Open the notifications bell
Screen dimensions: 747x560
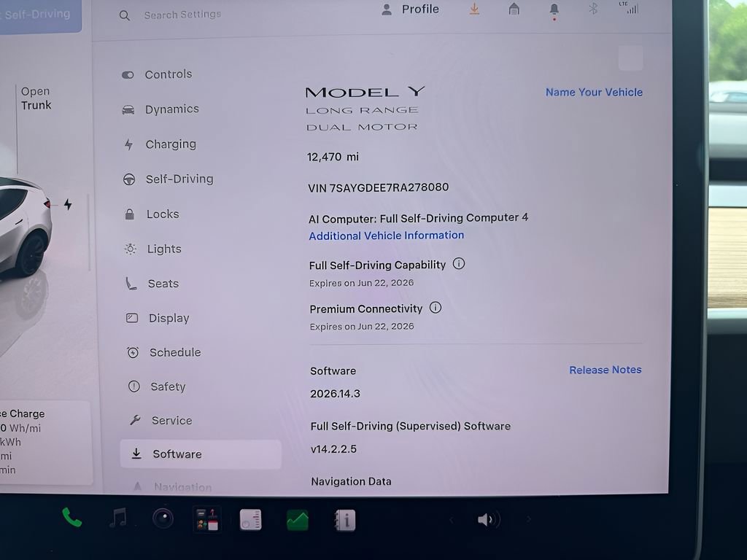pos(554,10)
